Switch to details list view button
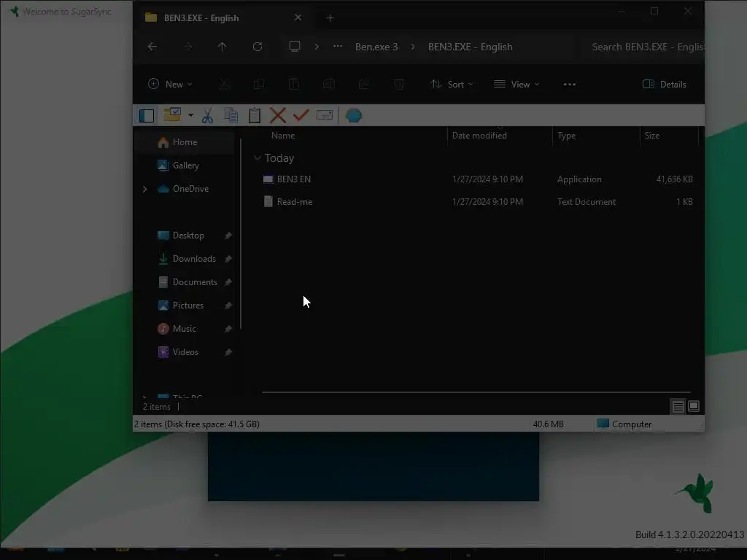The image size is (747, 560). pyautogui.click(x=678, y=407)
